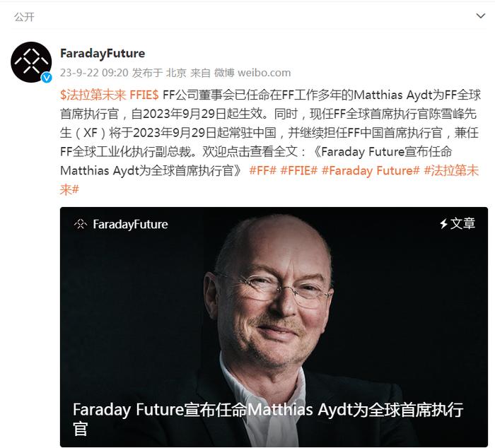Open the $法拉第未来 FFIE$ stock tag
The height and width of the screenshot is (448, 495).
pyautogui.click(x=109, y=95)
